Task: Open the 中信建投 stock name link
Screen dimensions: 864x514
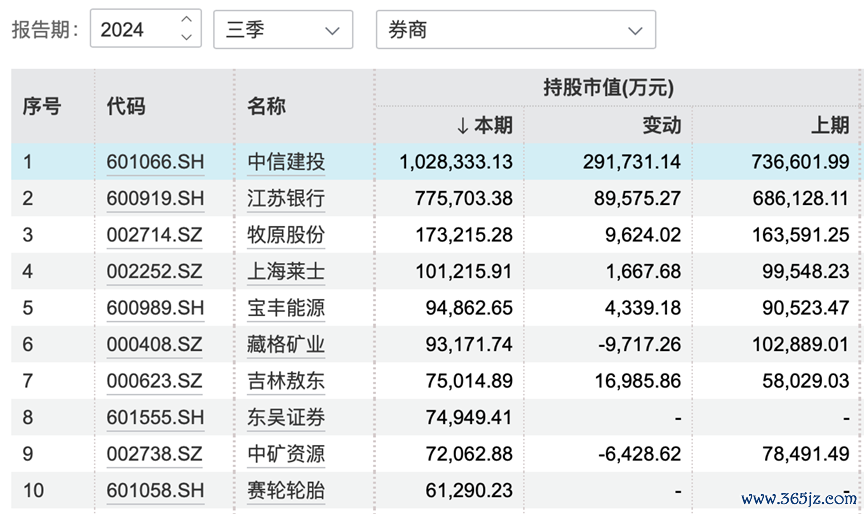Action: (286, 162)
